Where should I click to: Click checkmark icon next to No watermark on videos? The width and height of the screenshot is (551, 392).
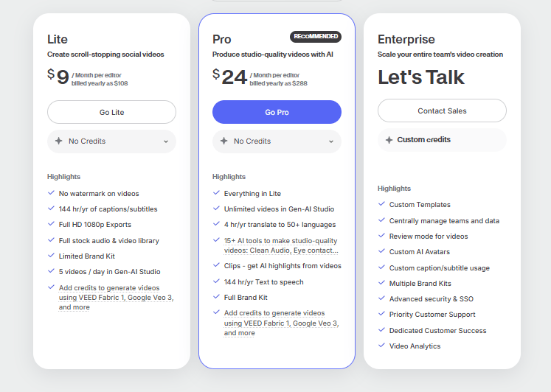coord(51,193)
